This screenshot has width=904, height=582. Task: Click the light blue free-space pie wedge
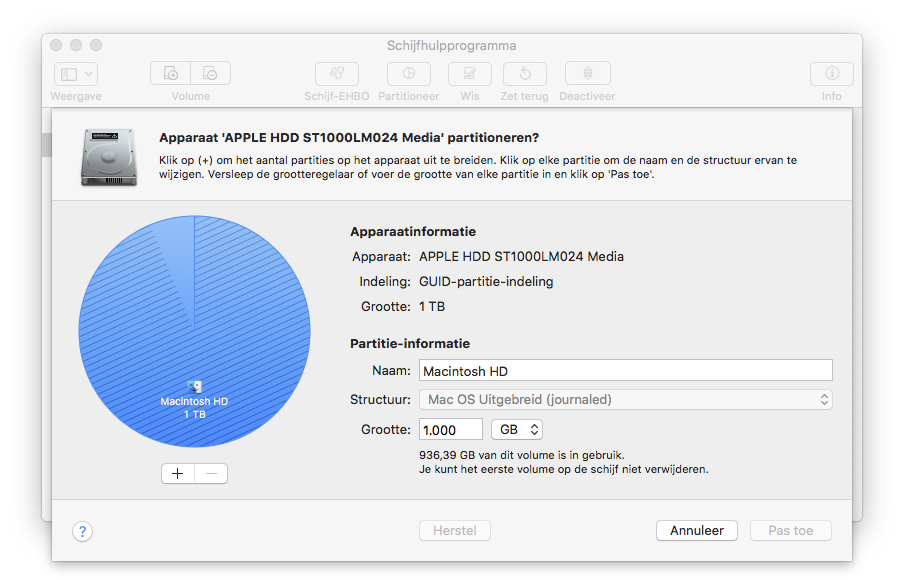tap(176, 260)
